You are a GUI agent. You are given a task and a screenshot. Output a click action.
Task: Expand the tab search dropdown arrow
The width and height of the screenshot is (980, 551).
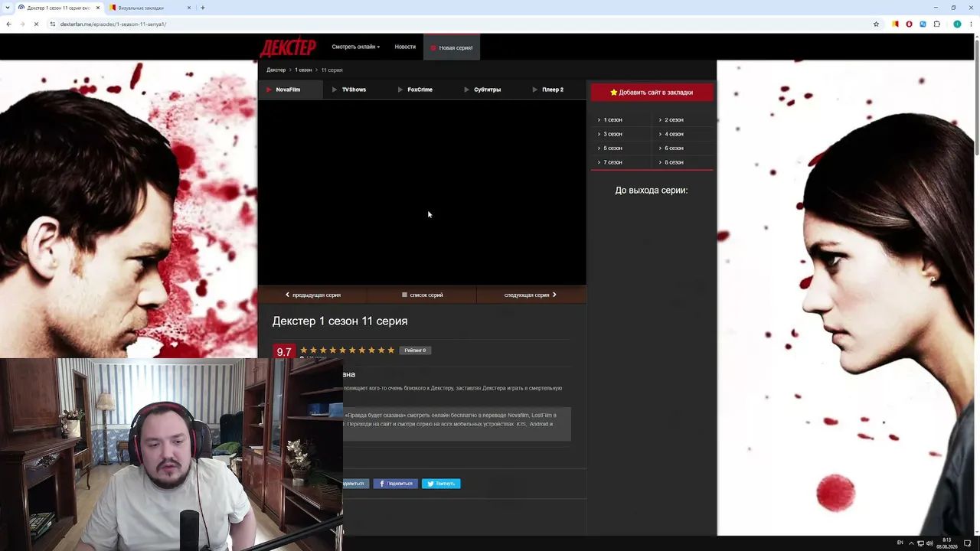point(7,8)
